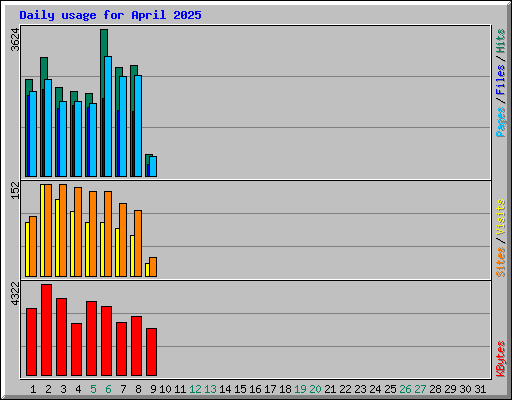Click day label 1 on x-axis

(x=33, y=389)
